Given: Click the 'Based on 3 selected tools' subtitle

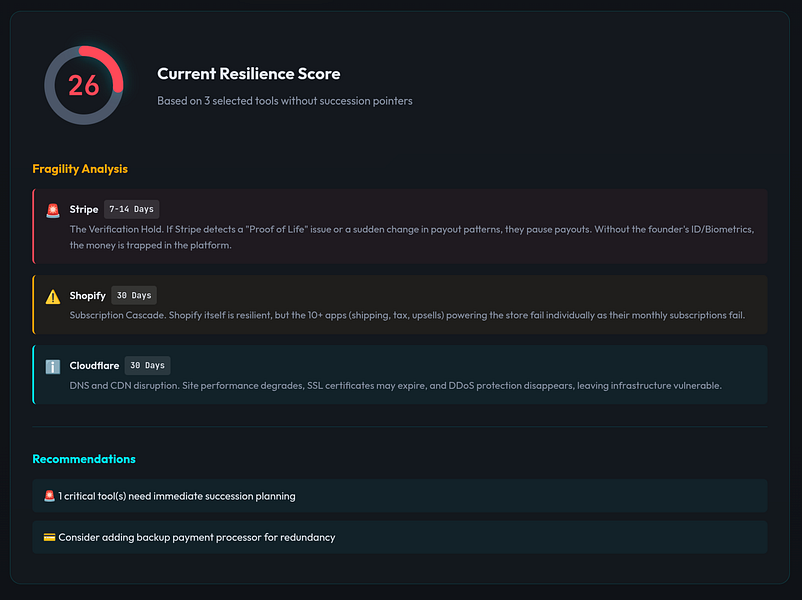Looking at the screenshot, I should tap(284, 101).
